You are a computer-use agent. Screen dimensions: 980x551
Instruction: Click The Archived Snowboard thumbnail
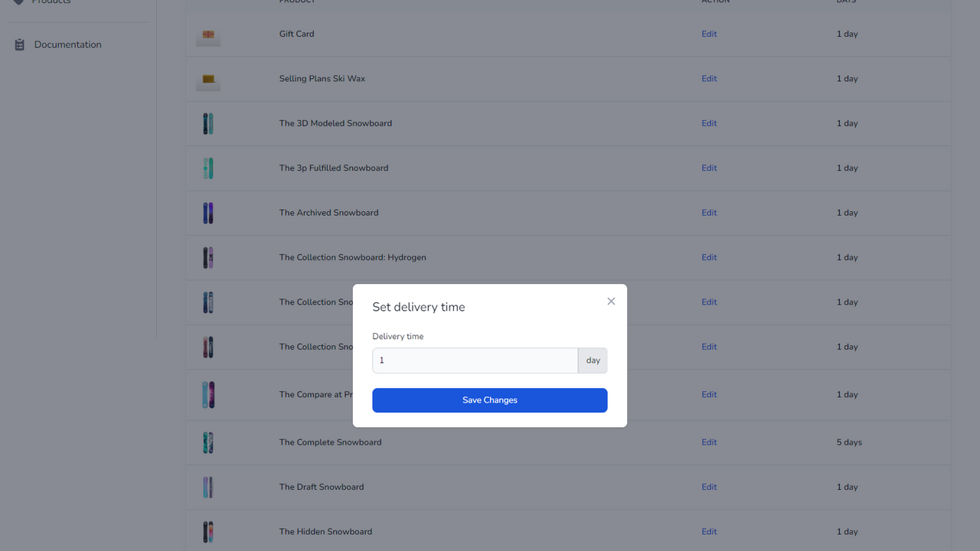208,213
